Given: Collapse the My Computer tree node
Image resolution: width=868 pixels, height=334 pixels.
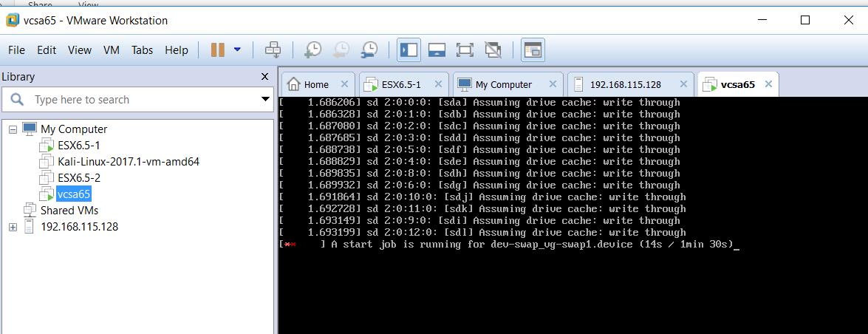Looking at the screenshot, I should tap(13, 129).
